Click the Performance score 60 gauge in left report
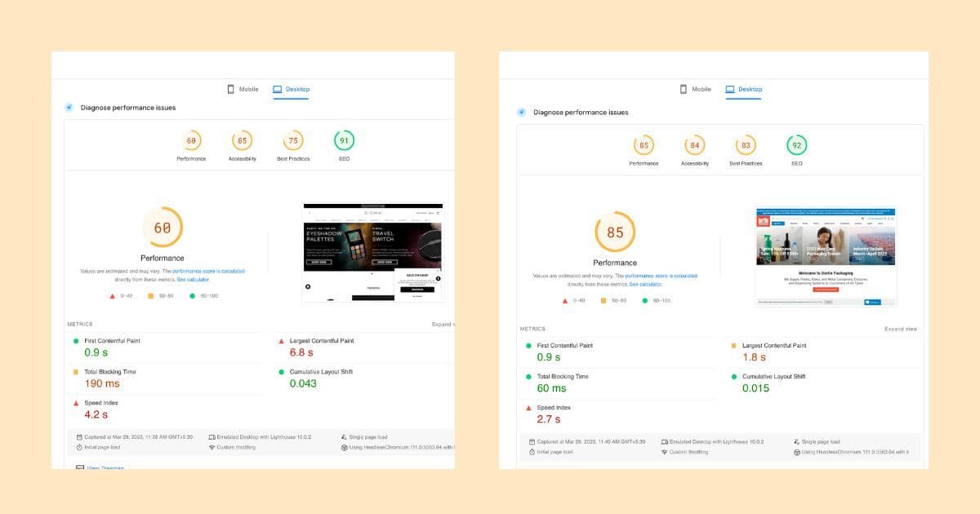Viewport: 980px width, 514px height. (x=191, y=140)
